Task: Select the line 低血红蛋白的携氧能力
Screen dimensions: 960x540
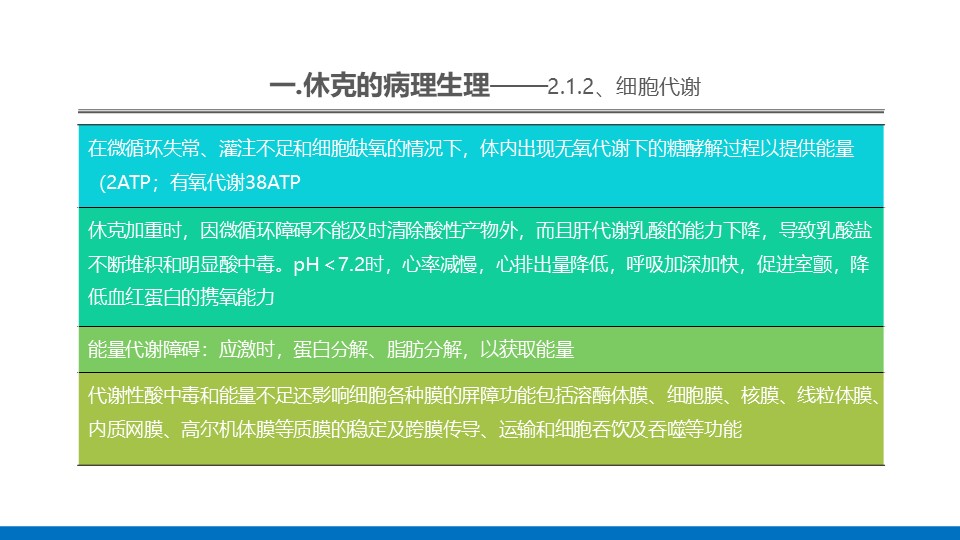Action: pos(181,298)
